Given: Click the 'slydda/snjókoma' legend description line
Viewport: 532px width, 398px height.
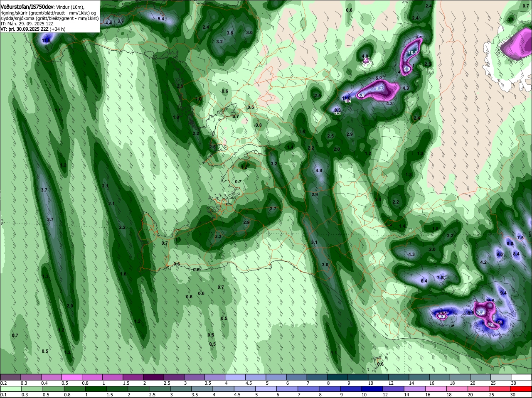Looking at the screenshot, I should pos(50,18).
